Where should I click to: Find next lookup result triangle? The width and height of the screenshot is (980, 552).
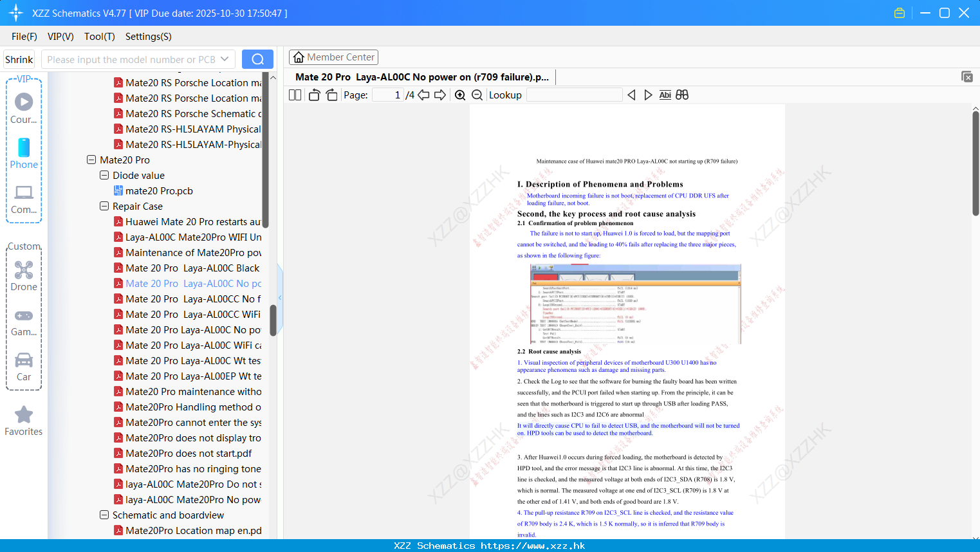(x=648, y=95)
